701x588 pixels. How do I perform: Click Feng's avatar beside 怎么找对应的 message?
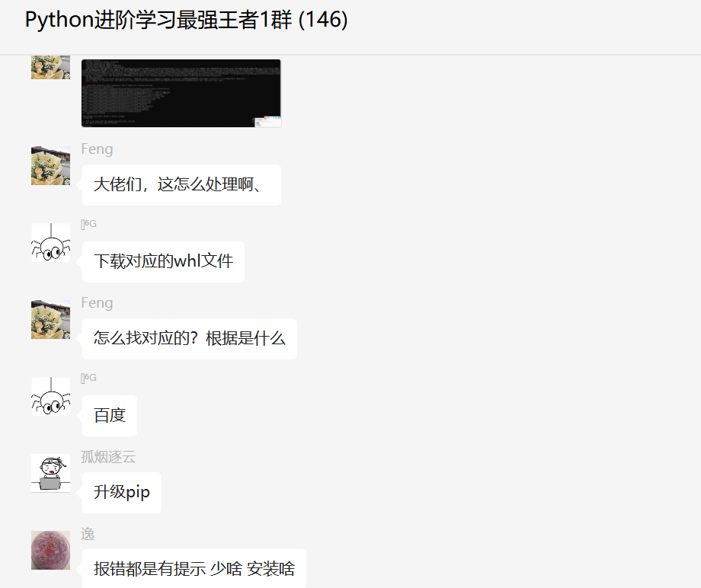pyautogui.click(x=50, y=319)
